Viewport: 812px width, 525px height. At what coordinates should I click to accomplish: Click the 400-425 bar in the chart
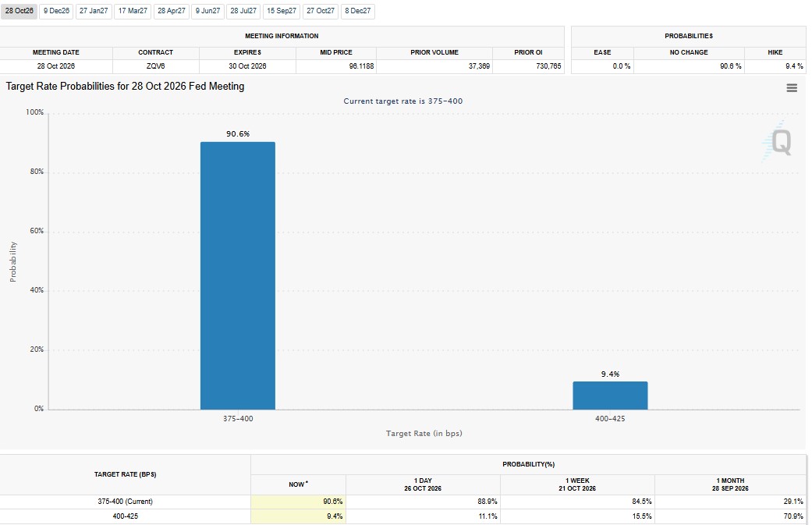(610, 396)
